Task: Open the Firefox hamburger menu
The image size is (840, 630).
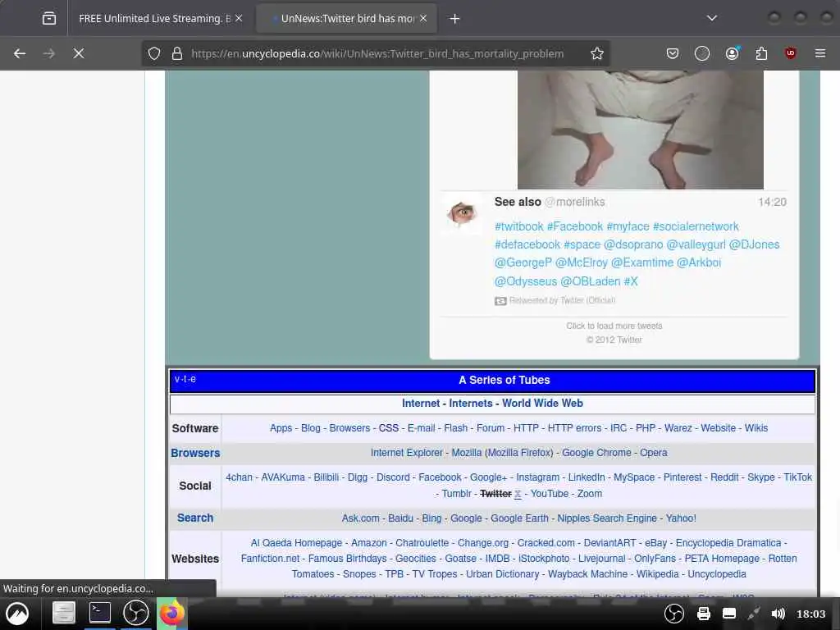Action: 820,53
